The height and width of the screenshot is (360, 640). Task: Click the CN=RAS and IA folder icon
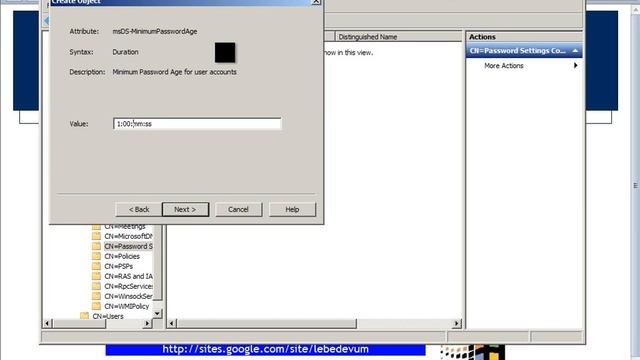coord(96,276)
